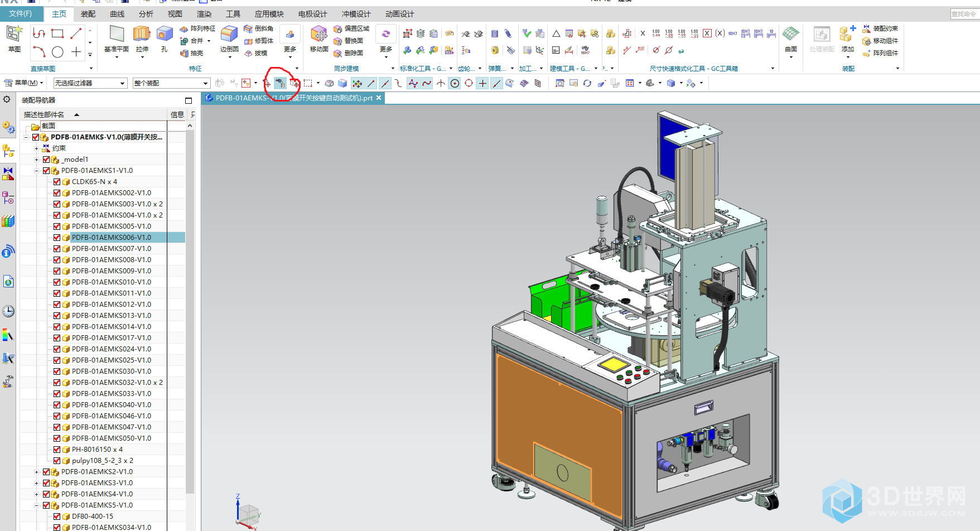The width and height of the screenshot is (980, 531).
Task: Click the Delete Face (删除面) command
Action: point(349,53)
